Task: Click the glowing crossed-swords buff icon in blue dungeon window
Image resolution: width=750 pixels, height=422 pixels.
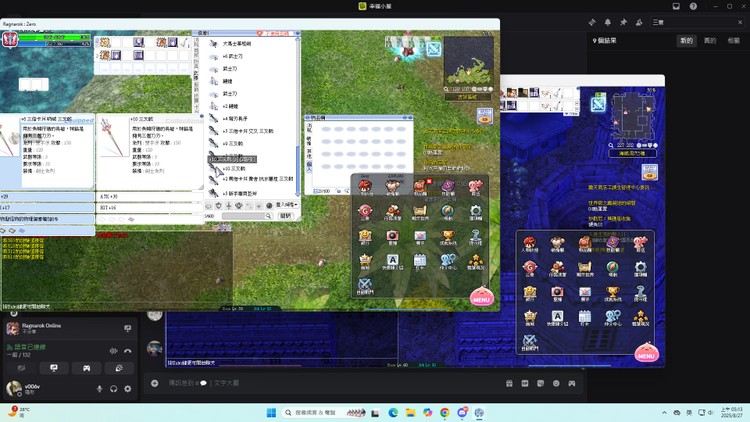Action: 598,104
